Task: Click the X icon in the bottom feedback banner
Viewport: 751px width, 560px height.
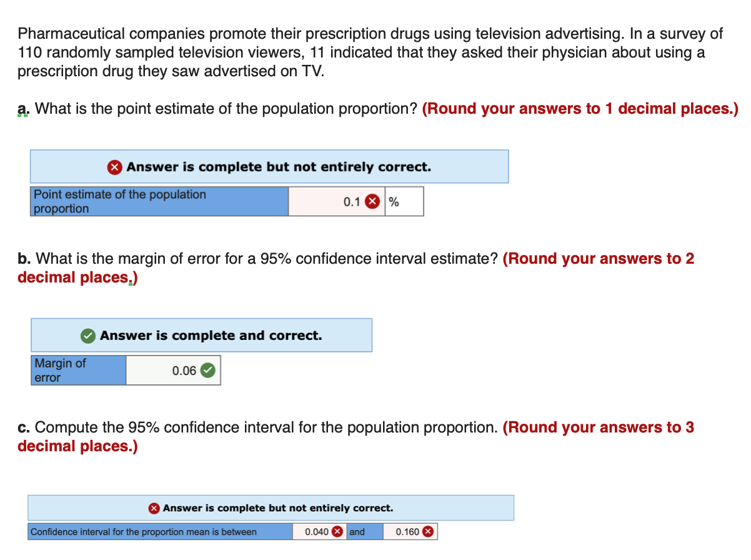Action: (154, 507)
